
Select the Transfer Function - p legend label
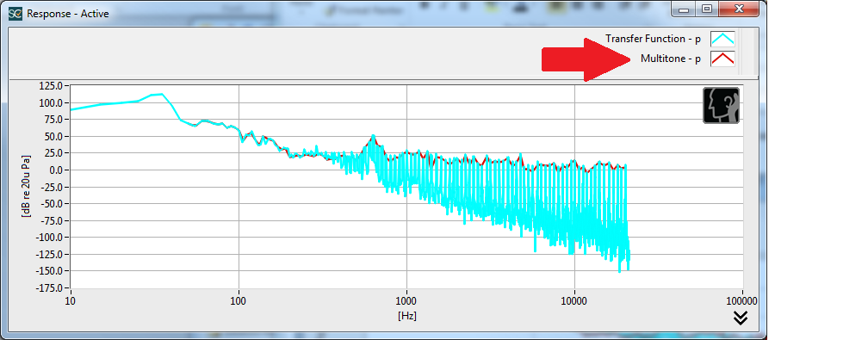tap(653, 39)
